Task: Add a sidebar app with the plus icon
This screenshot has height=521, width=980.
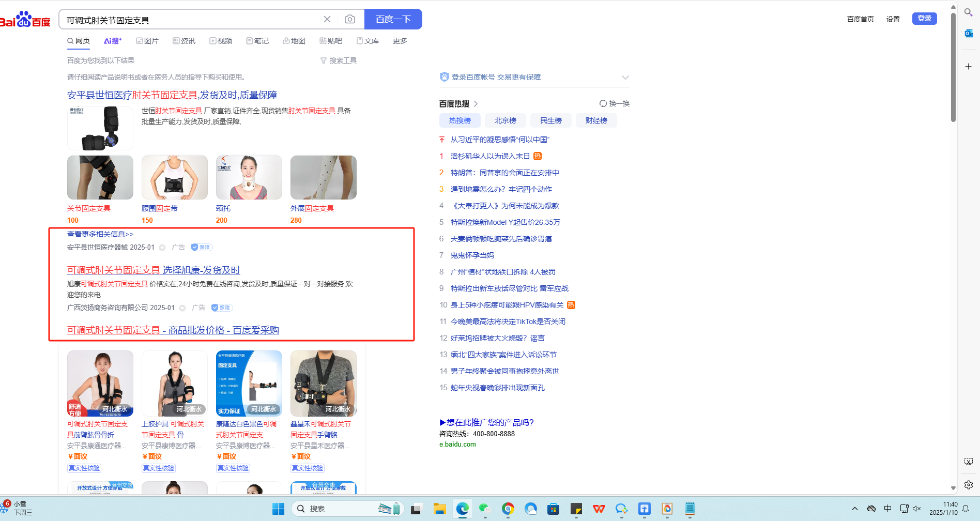Action: pyautogui.click(x=969, y=66)
